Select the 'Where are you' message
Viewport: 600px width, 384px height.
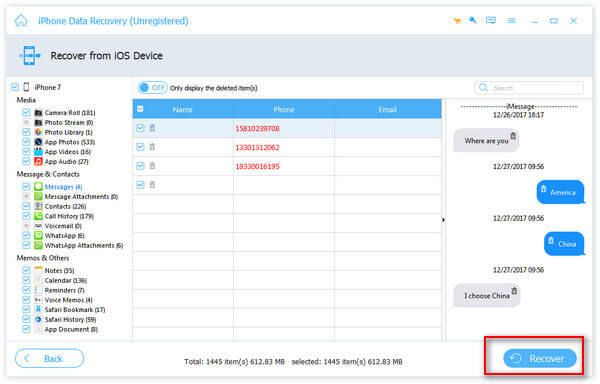486,141
